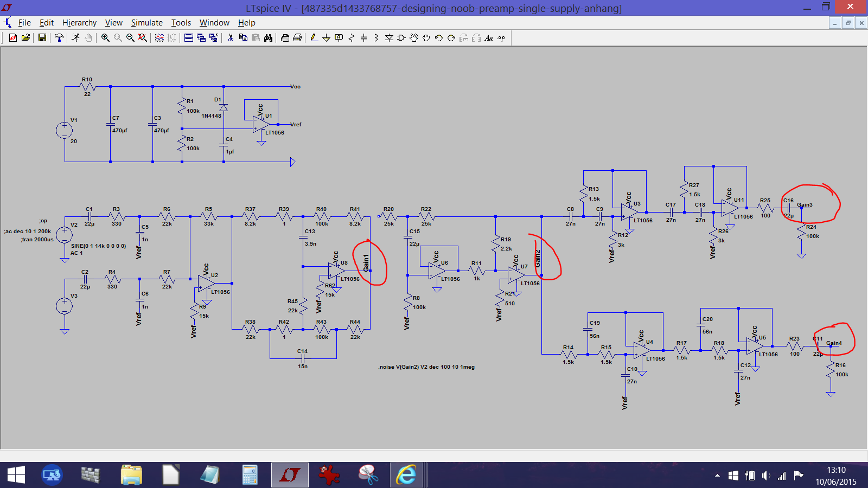The height and width of the screenshot is (488, 868).
Task: Click the Redo arrow icon
Action: 451,38
